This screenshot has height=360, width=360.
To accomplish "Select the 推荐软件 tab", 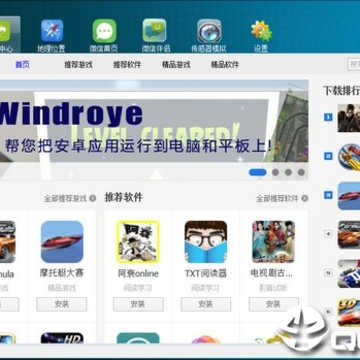I will [127, 65].
